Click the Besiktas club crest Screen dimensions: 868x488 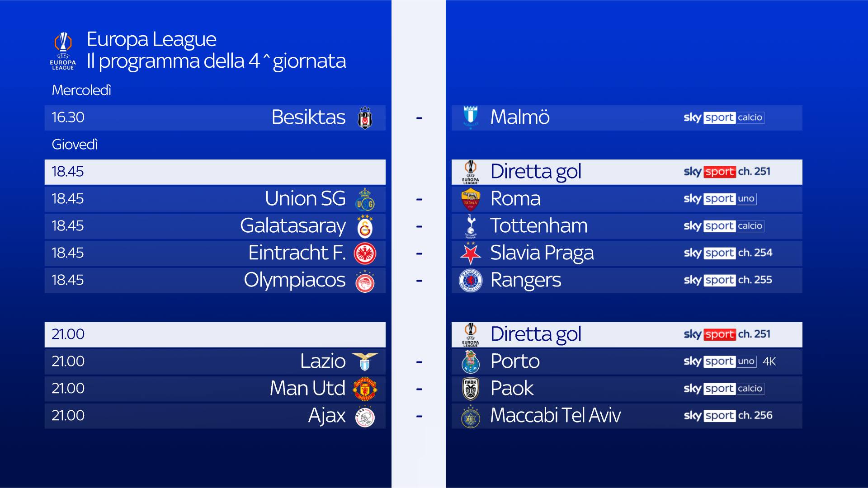pos(365,118)
